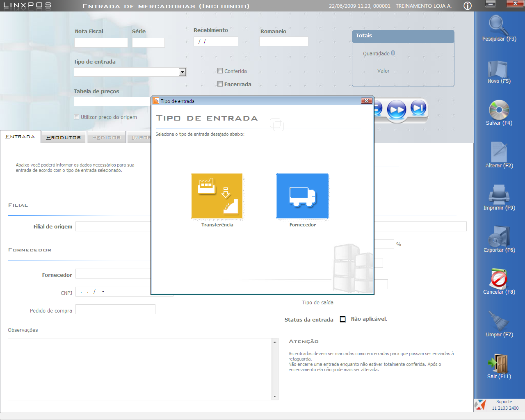Click the Valor label in Totais
This screenshot has height=420, width=525.
tap(383, 71)
